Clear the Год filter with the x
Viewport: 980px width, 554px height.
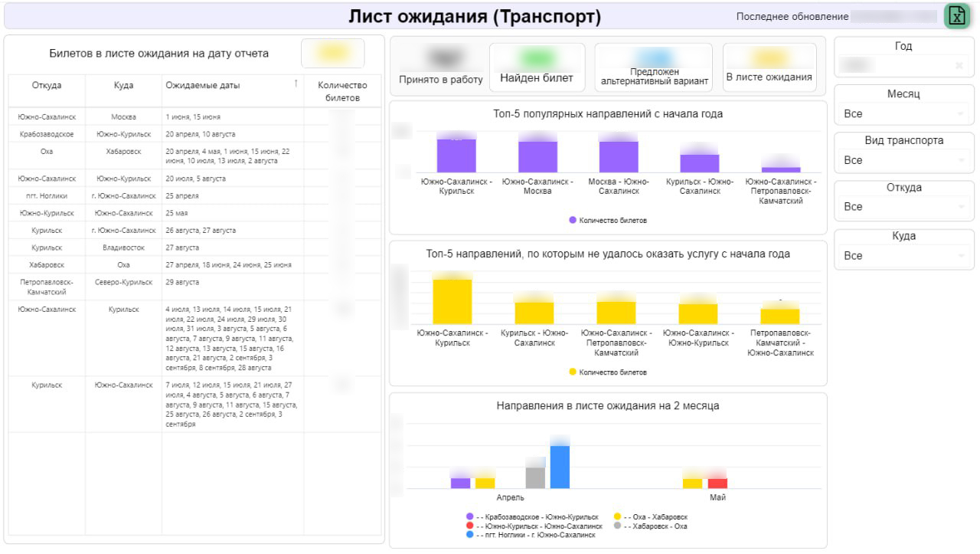click(x=959, y=66)
